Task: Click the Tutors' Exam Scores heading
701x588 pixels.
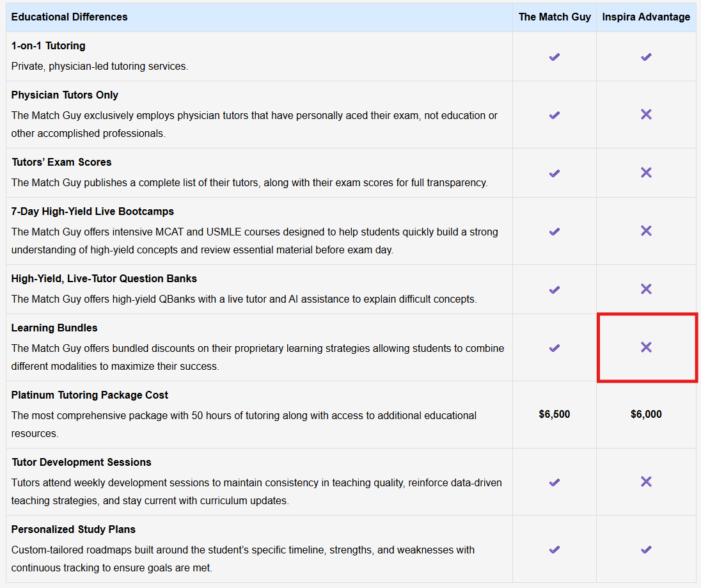Action: coord(61,162)
